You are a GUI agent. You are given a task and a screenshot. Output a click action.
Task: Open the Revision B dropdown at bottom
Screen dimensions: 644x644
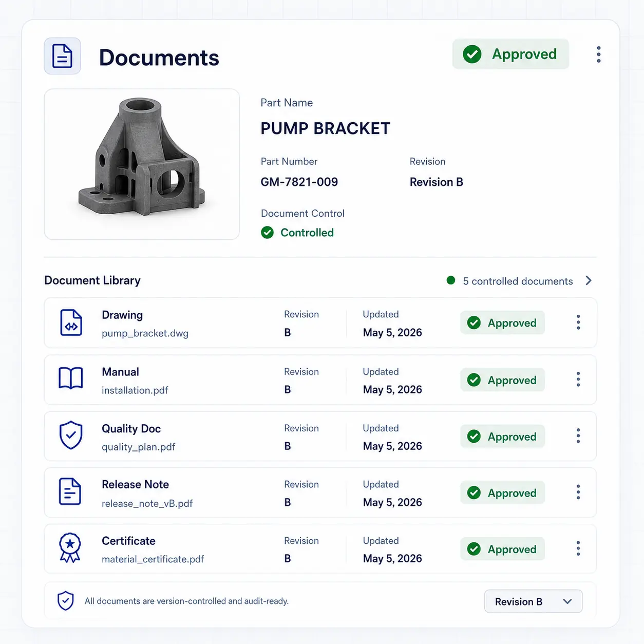click(x=533, y=601)
